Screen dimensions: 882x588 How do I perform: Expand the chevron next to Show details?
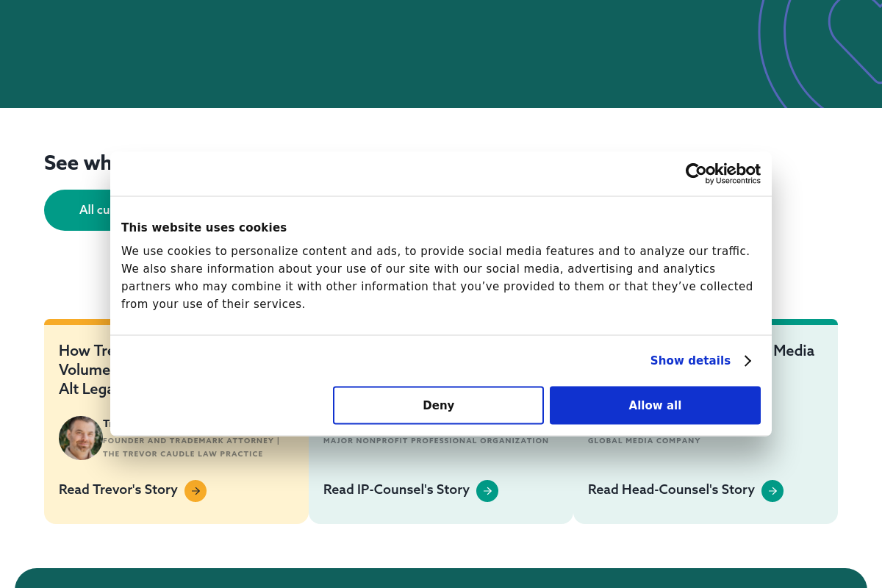(x=747, y=361)
